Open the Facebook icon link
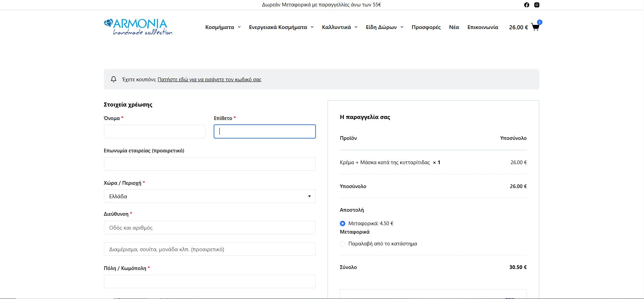The image size is (644, 299). pos(527,5)
